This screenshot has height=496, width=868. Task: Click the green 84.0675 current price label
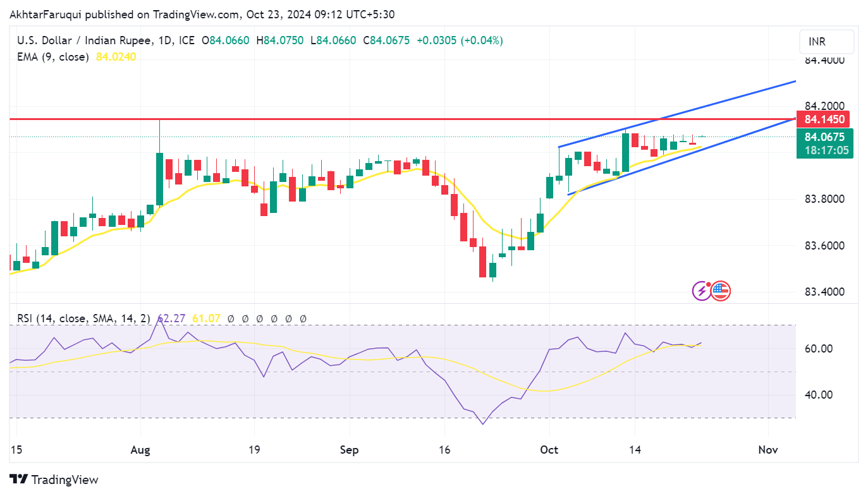(824, 137)
